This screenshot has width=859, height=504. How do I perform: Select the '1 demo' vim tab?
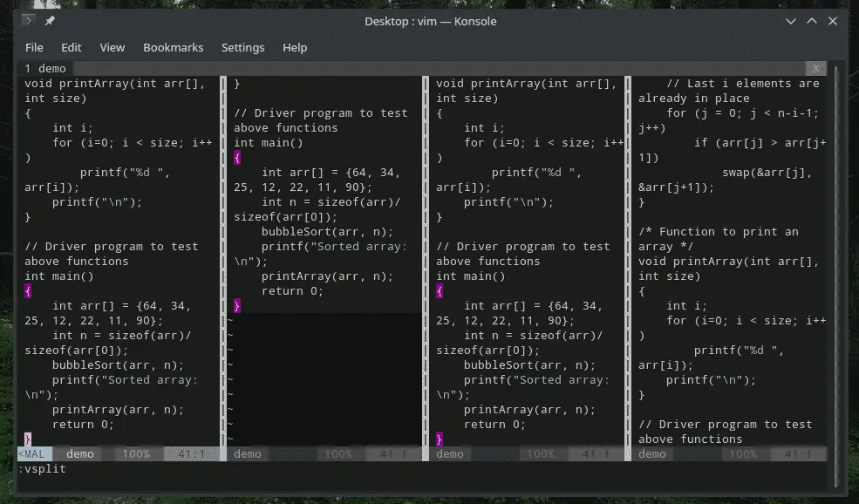45,69
